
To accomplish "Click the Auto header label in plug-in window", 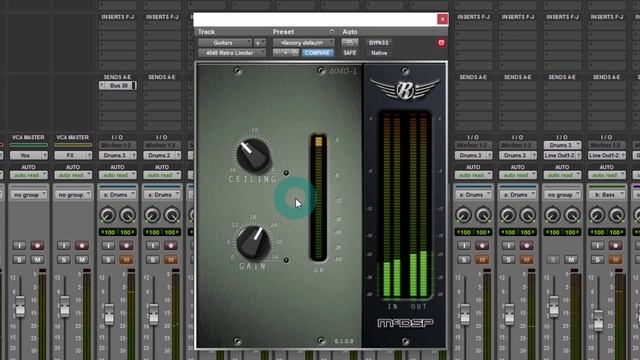I will click(350, 32).
